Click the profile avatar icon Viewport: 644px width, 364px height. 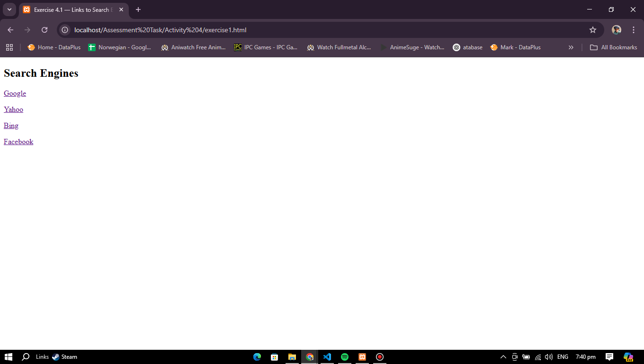(616, 30)
